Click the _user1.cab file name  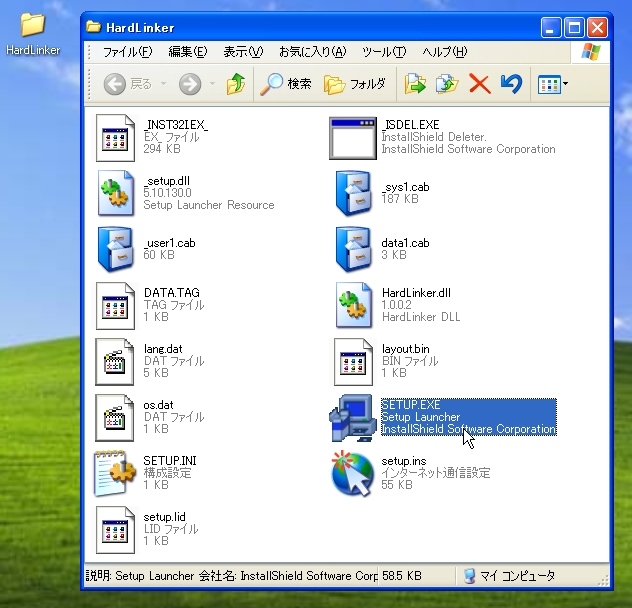(169, 243)
